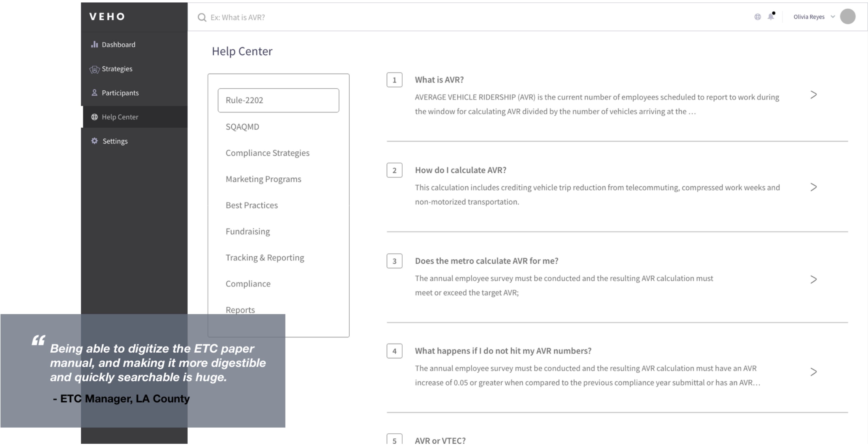
Task: Click the Strategies sidebar icon
Action: tap(94, 69)
